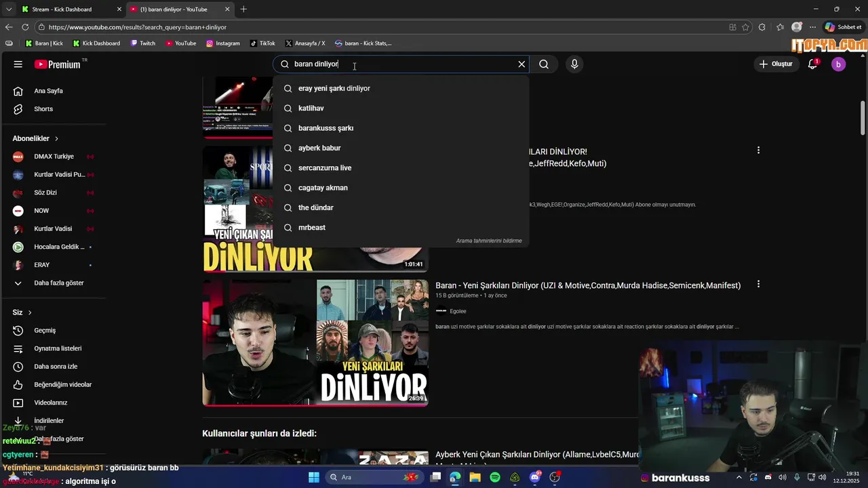Viewport: 868px width, 488px height.
Task: Open NOW subscription channel
Action: click(x=53, y=211)
